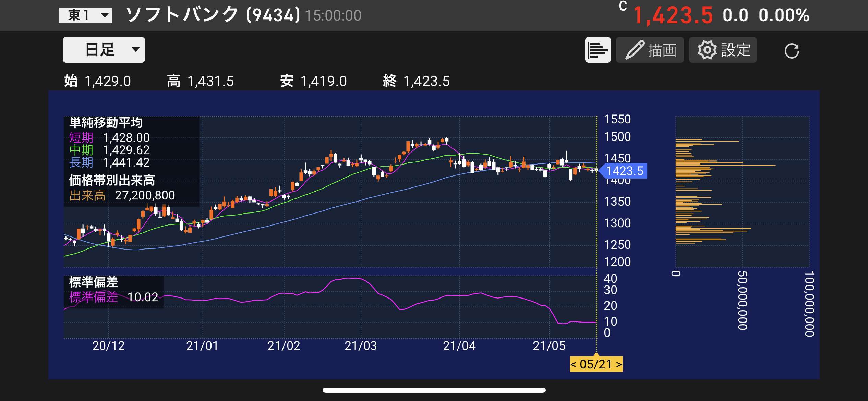Open the 日足 timeframe dropdown
The image size is (868, 401).
tap(104, 50)
